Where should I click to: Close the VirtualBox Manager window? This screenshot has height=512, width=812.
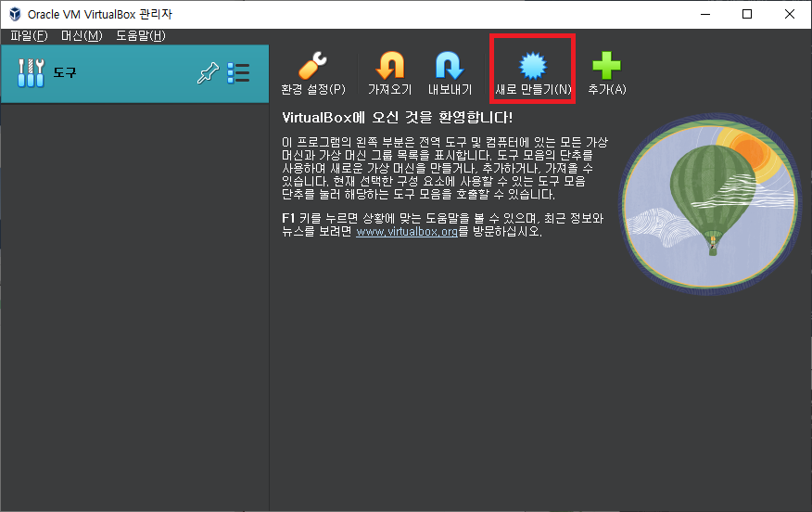(789, 14)
